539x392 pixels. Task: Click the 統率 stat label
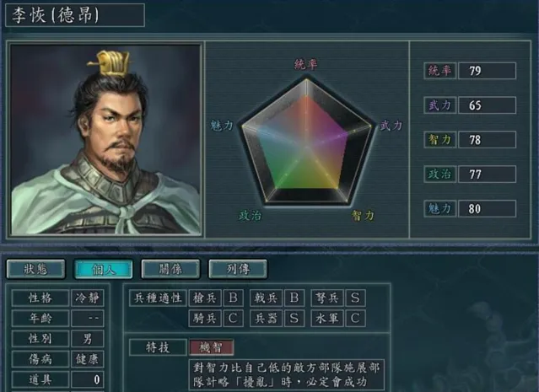(x=439, y=71)
